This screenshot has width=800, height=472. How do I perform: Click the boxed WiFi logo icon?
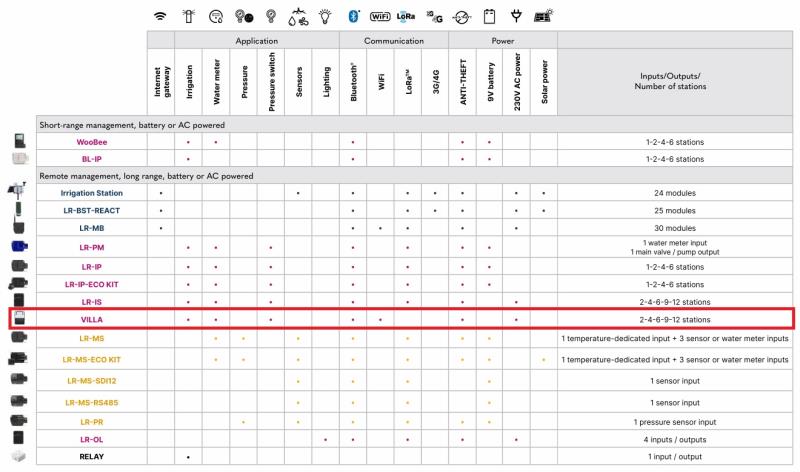[380, 17]
